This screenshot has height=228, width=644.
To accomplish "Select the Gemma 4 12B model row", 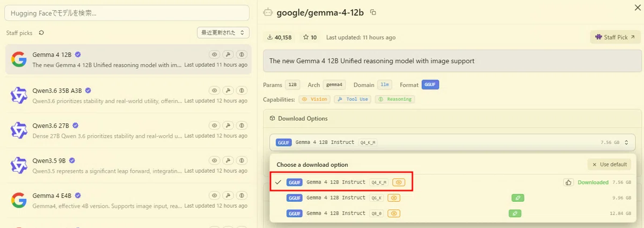I will click(x=127, y=60).
